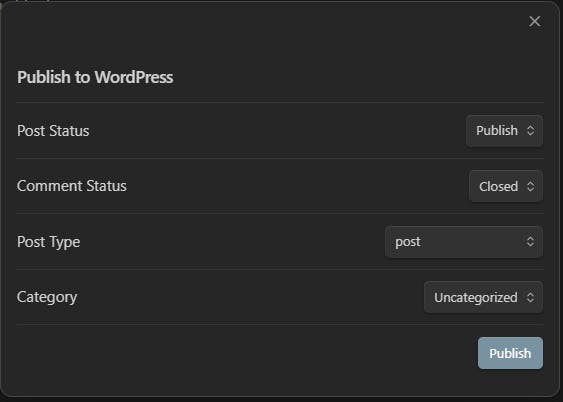This screenshot has height=402, width=563.
Task: Click the 'Publish' value text in Post Status
Action: pos(497,131)
